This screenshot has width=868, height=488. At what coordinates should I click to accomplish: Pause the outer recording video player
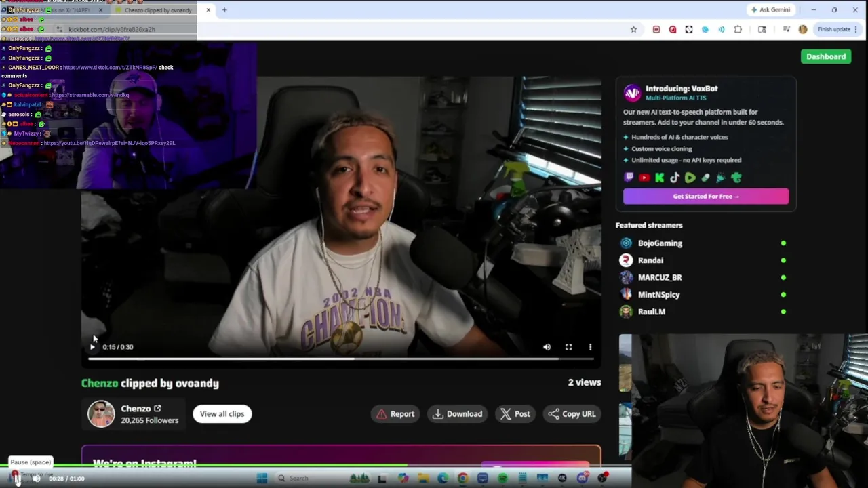click(16, 479)
